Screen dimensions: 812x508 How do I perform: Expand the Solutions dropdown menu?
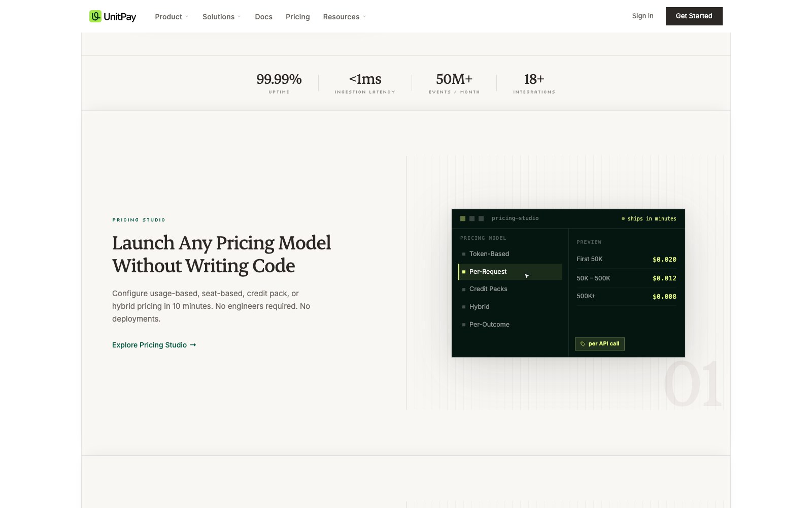[222, 17]
